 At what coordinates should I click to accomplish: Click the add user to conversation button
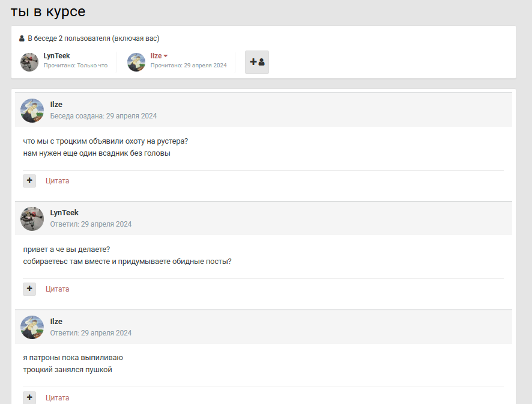(x=257, y=62)
